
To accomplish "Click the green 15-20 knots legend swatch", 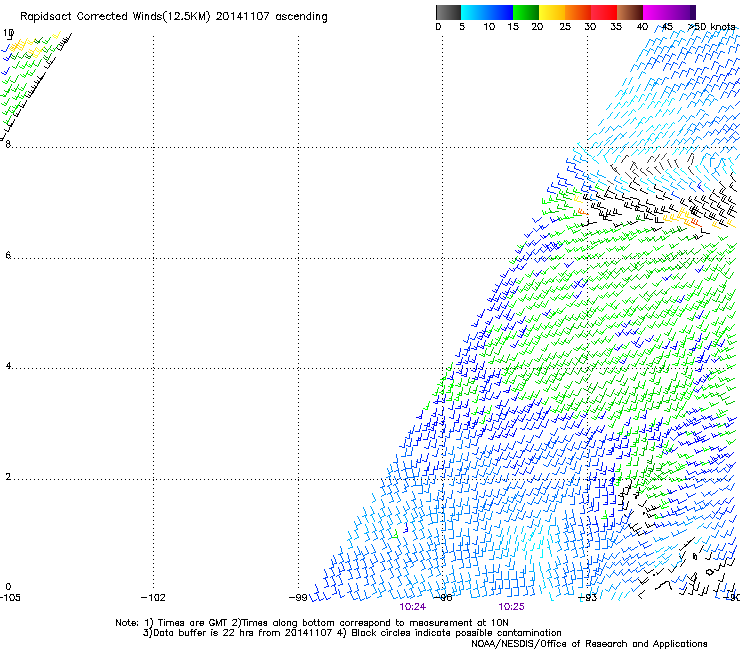I will 526,12.
